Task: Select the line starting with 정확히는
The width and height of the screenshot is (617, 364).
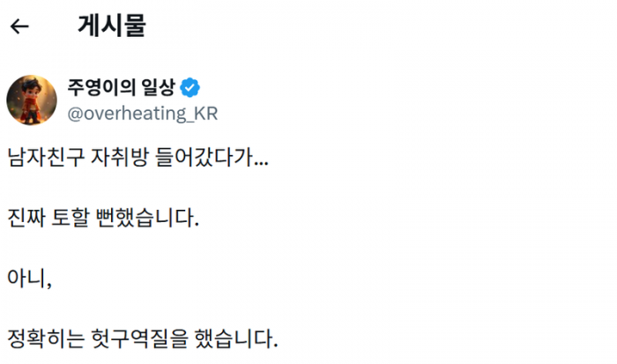Action: click(x=143, y=338)
